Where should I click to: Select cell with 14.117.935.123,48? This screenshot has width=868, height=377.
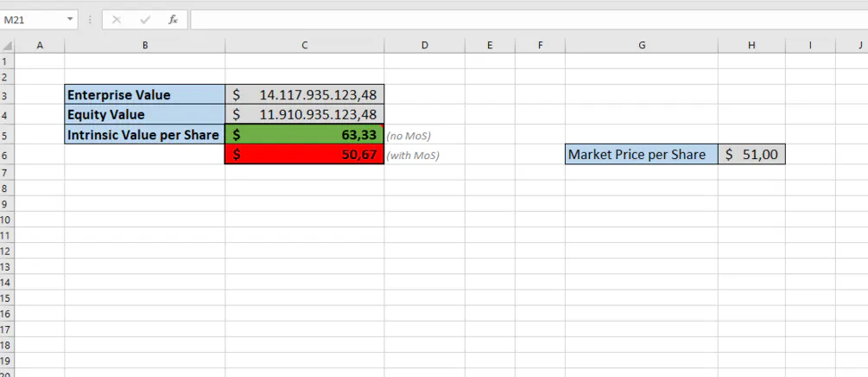pyautogui.click(x=305, y=95)
